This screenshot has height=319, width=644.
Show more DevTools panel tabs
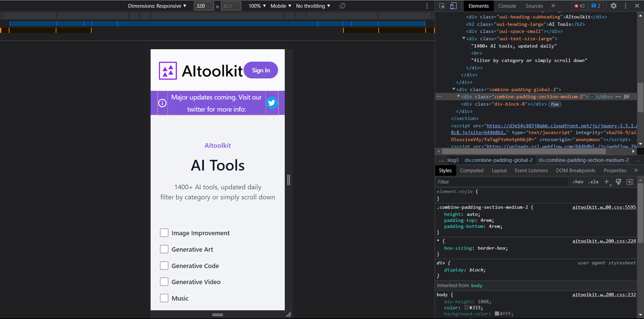pyautogui.click(x=553, y=6)
